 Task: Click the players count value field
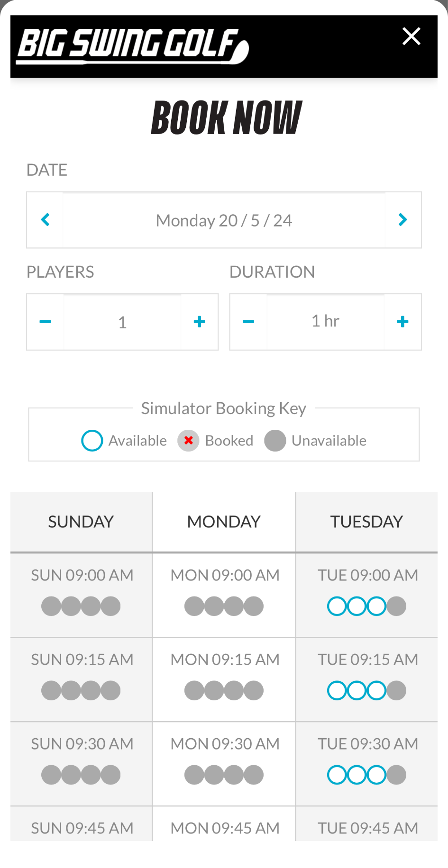122,322
